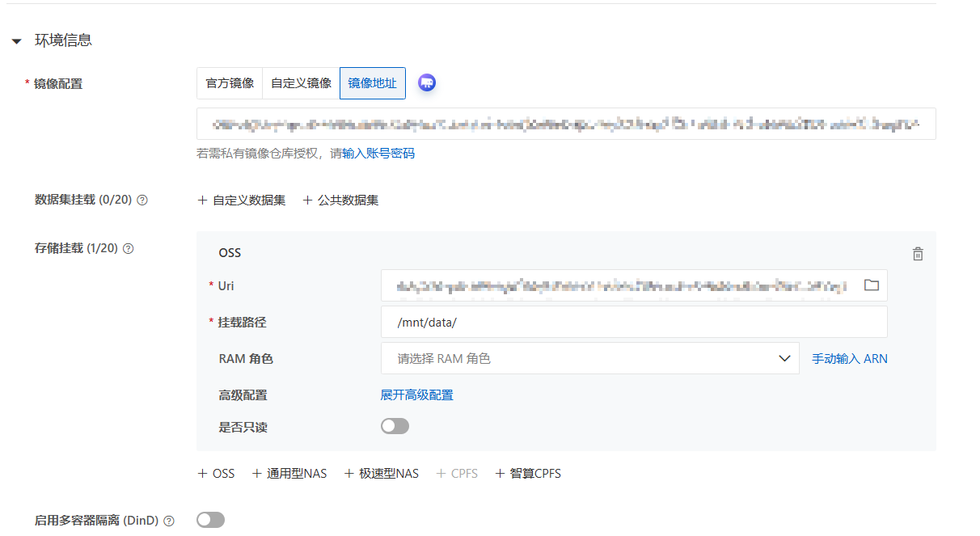Toggle 启用多容器隔离 (DinD) switch
Viewport: 980px width, 536px height.
211,521
